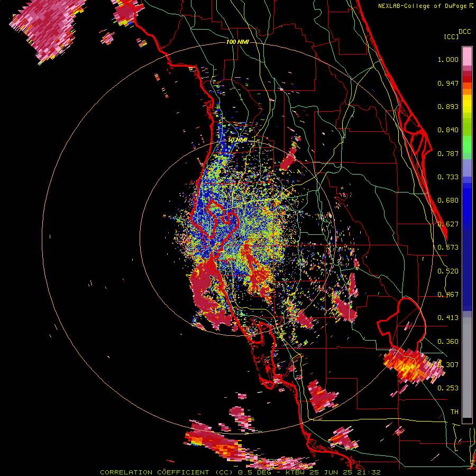The width and height of the screenshot is (476, 476).
Task: Click the 0.947 scale value
Action: (448, 83)
